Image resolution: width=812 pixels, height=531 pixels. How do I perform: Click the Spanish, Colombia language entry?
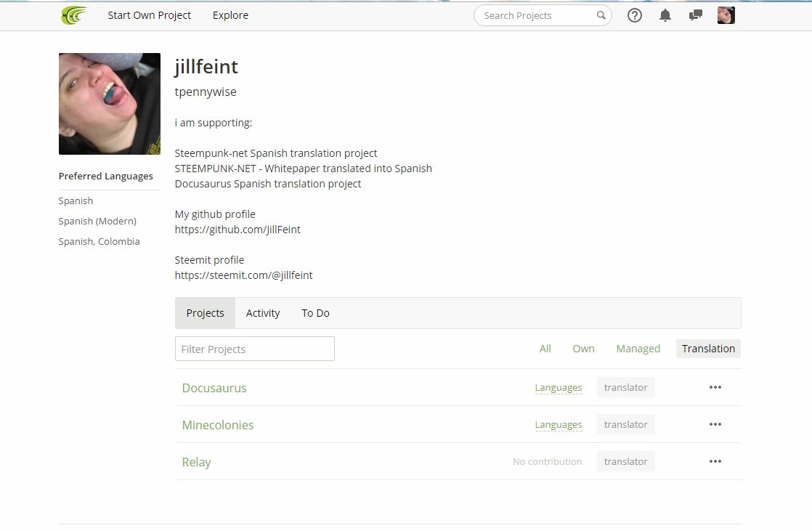coord(99,241)
